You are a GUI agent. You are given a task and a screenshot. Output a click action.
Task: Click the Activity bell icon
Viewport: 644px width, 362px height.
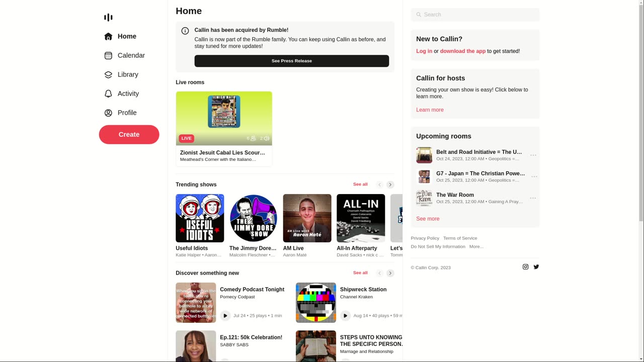pos(108,94)
